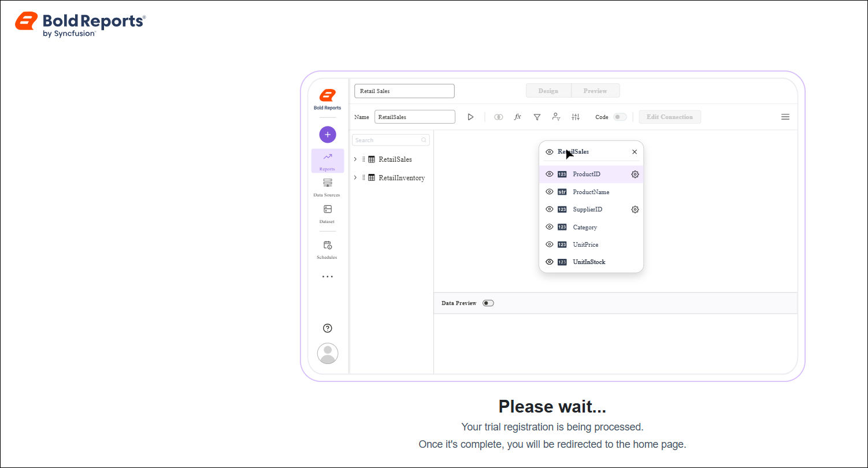The image size is (868, 468).
Task: Click the join circles icon
Action: (498, 117)
